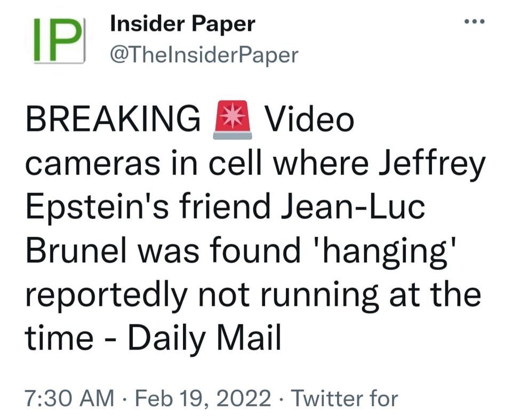Click the word "Video" after the siren
Viewport: 512px width, 420px height.
(309, 120)
